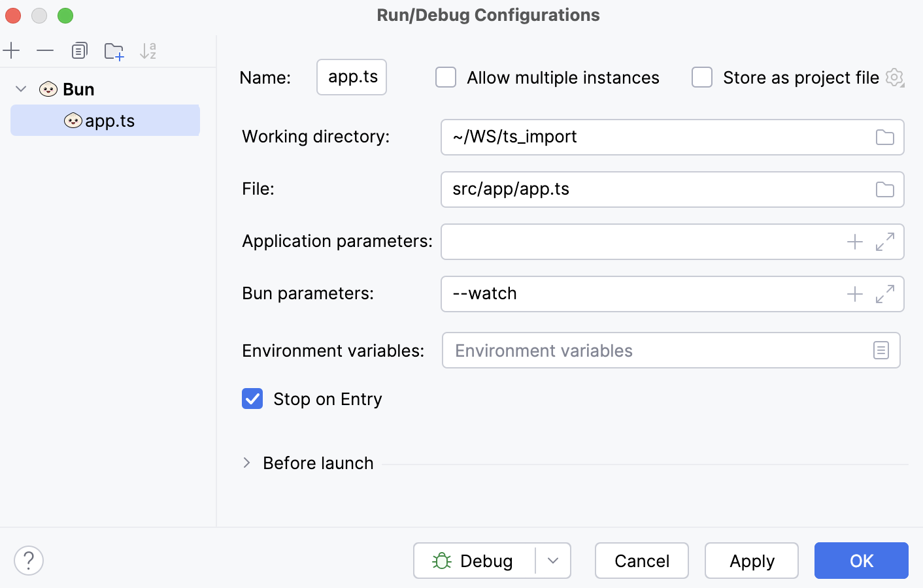923x588 pixels.
Task: Insert macro into Application parameters
Action: coord(855,242)
